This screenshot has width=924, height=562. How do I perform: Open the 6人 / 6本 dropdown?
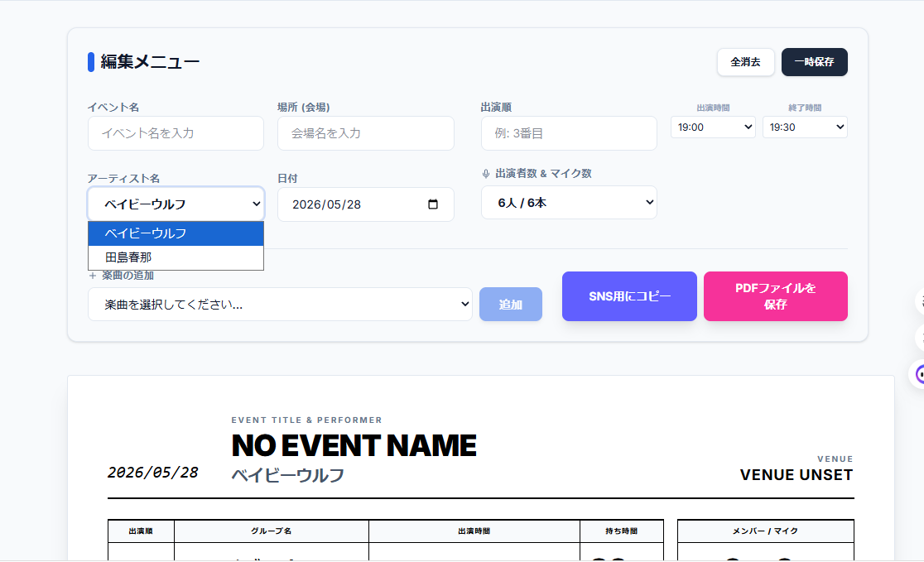tap(569, 203)
